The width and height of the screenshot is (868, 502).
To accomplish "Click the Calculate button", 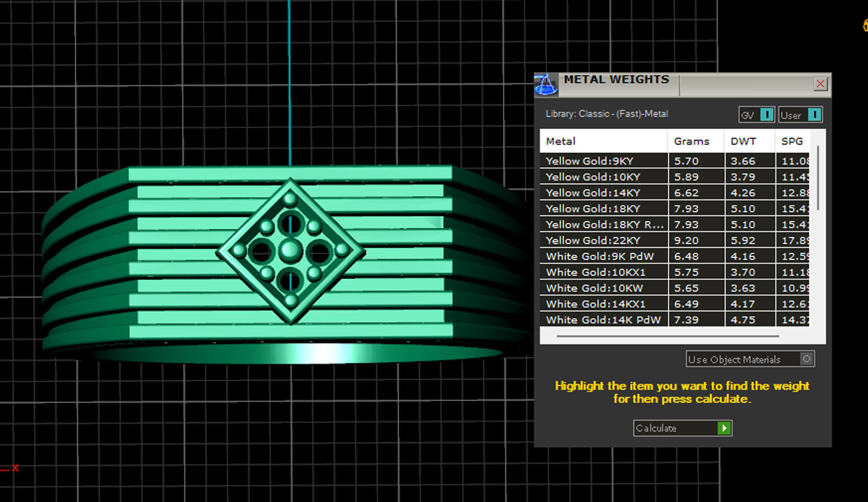I will coord(683,428).
